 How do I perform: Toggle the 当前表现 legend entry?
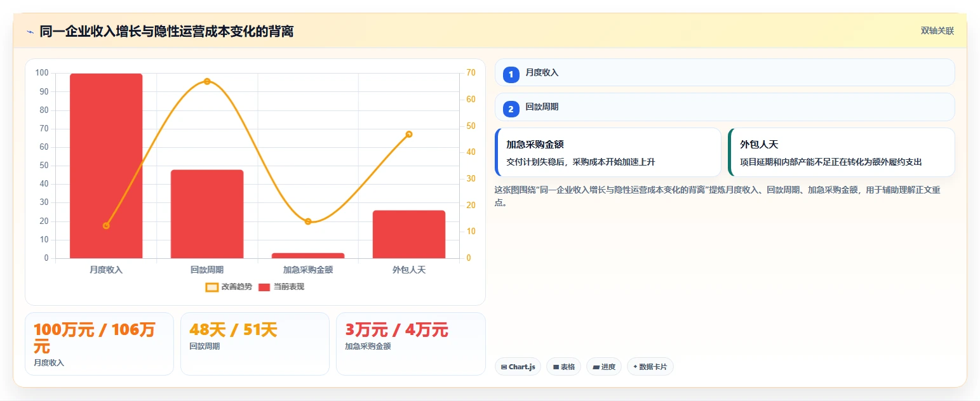pyautogui.click(x=281, y=287)
